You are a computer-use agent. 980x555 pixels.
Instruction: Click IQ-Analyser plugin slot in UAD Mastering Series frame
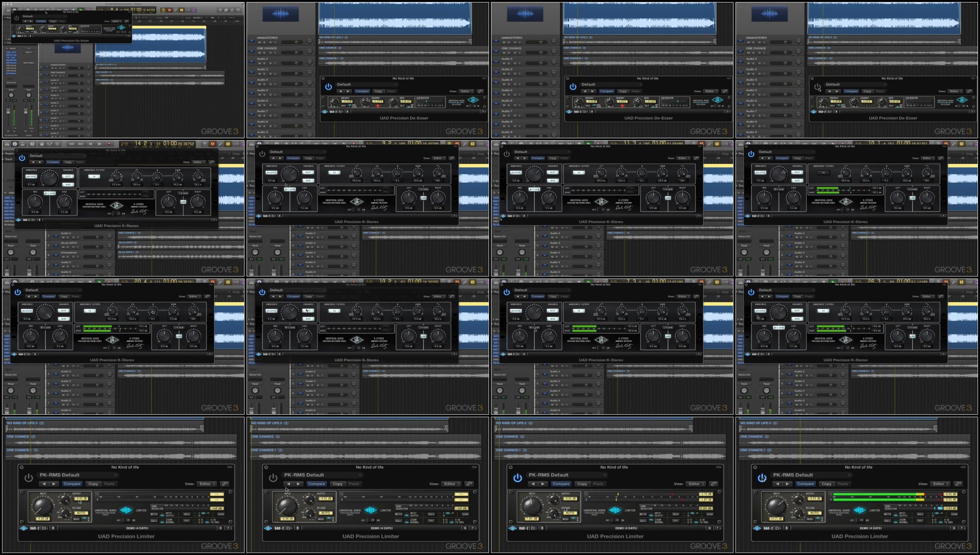tap(11, 73)
